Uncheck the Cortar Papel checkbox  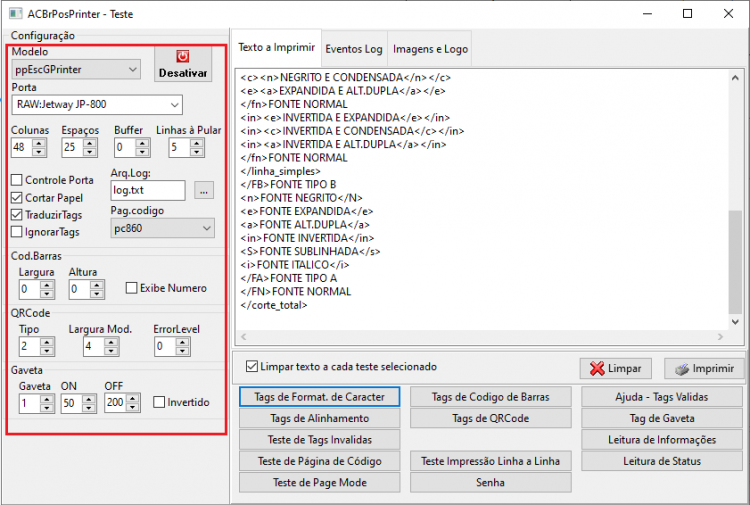point(17,198)
